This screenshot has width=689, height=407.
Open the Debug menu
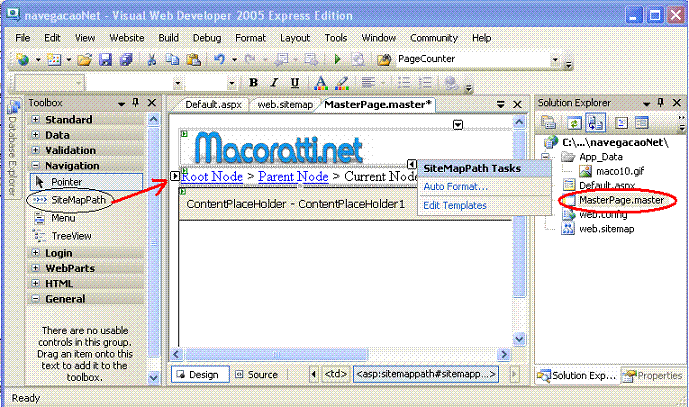207,38
